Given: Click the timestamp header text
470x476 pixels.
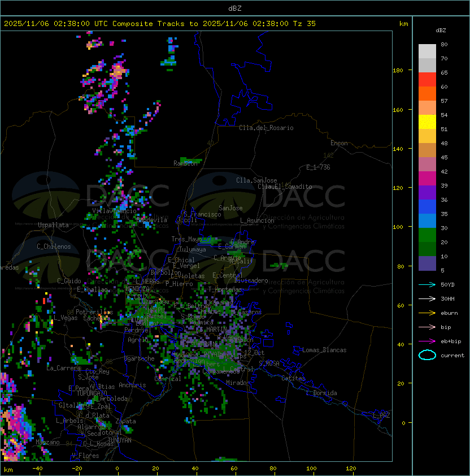Looking at the screenshot, I should (160, 24).
